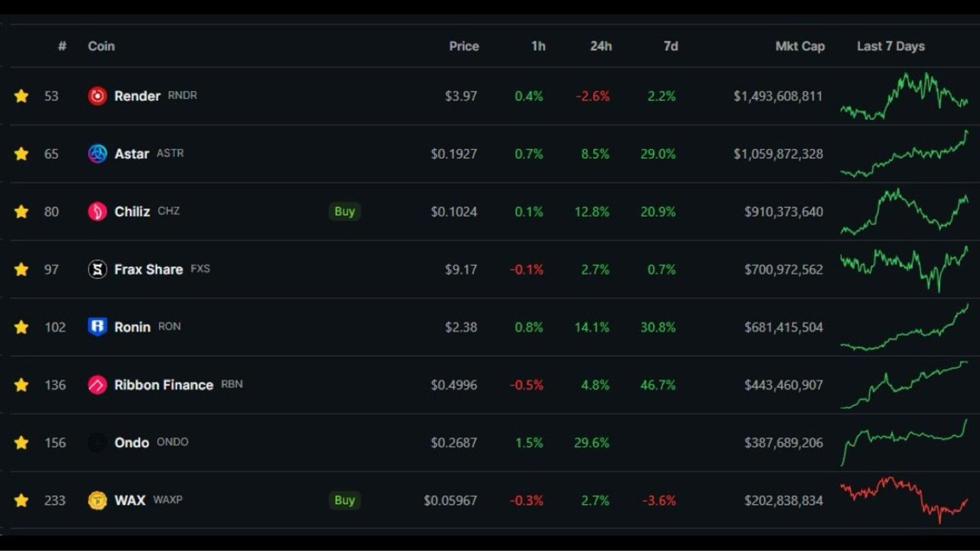Viewport: 980px width, 551px height.
Task: Open the Frax Share coin name link
Action: tap(148, 269)
